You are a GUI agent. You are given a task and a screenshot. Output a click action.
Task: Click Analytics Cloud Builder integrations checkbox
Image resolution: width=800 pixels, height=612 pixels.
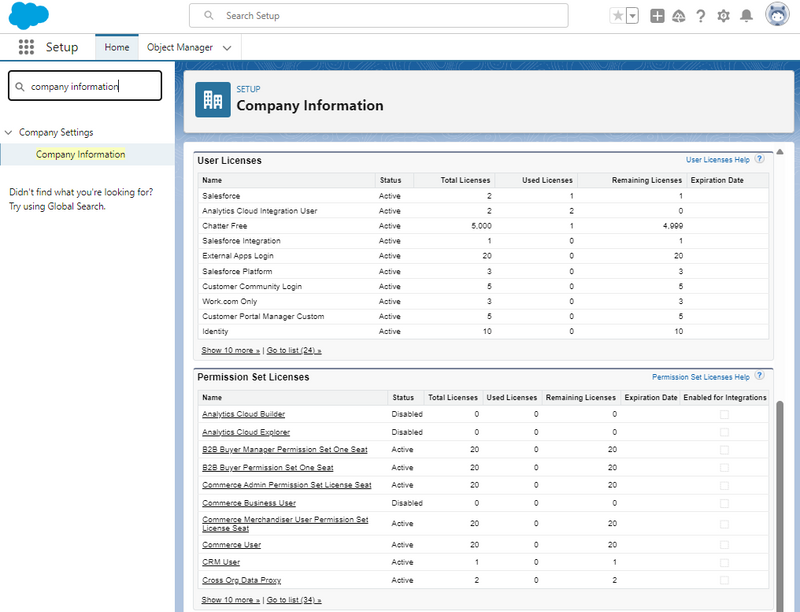[724, 415]
